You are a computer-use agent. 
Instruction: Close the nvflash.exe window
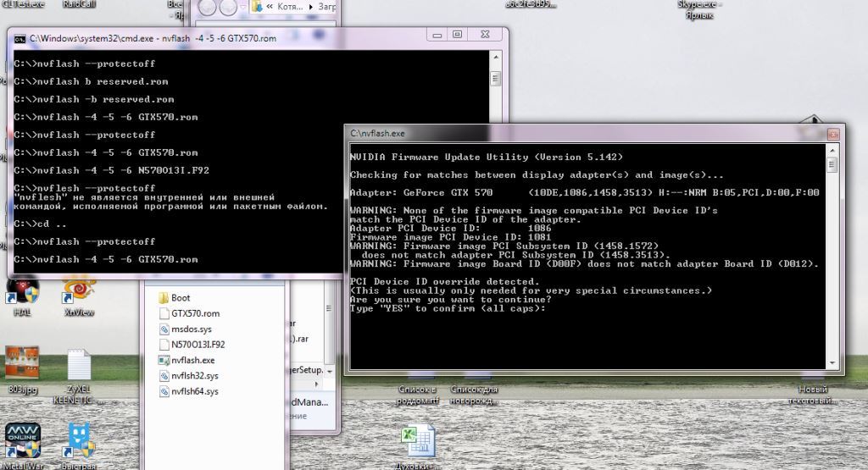point(833,134)
